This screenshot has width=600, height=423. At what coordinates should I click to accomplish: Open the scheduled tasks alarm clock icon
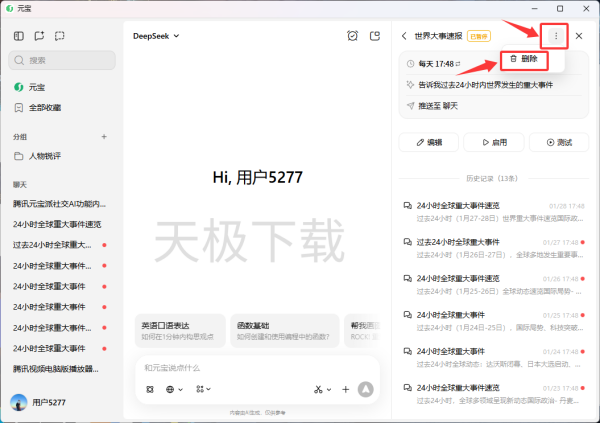[x=352, y=36]
